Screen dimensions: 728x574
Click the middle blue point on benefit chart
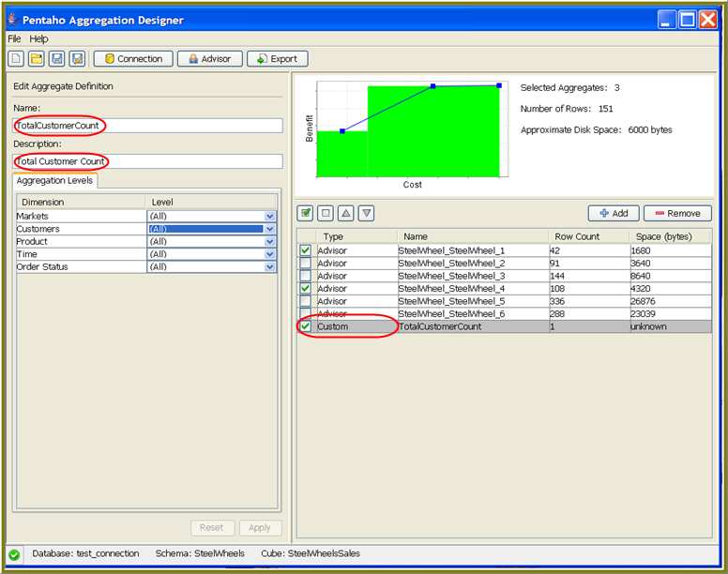pyautogui.click(x=433, y=86)
